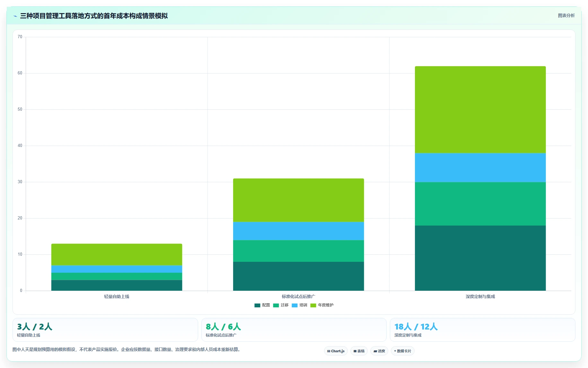
Task: Click the stat value 18人 / 12人
Action: (416, 327)
